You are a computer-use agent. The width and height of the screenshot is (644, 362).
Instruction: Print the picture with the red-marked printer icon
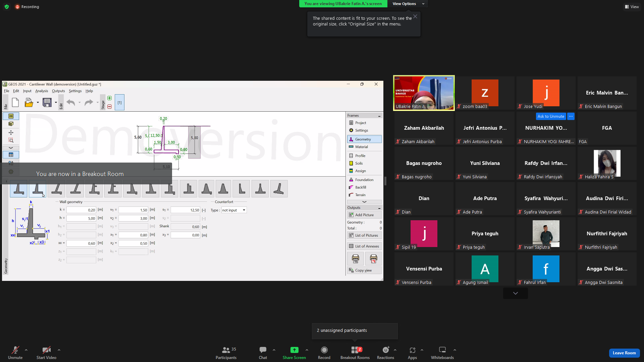click(x=373, y=258)
